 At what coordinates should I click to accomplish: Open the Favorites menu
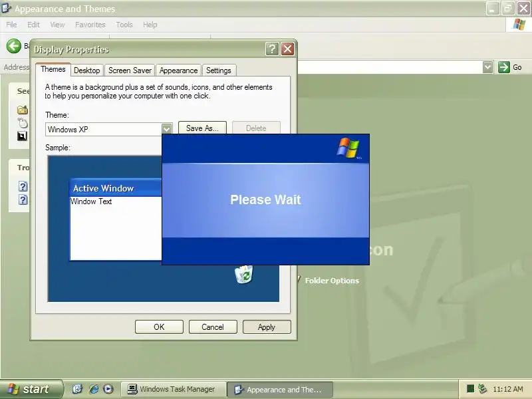tap(90, 25)
